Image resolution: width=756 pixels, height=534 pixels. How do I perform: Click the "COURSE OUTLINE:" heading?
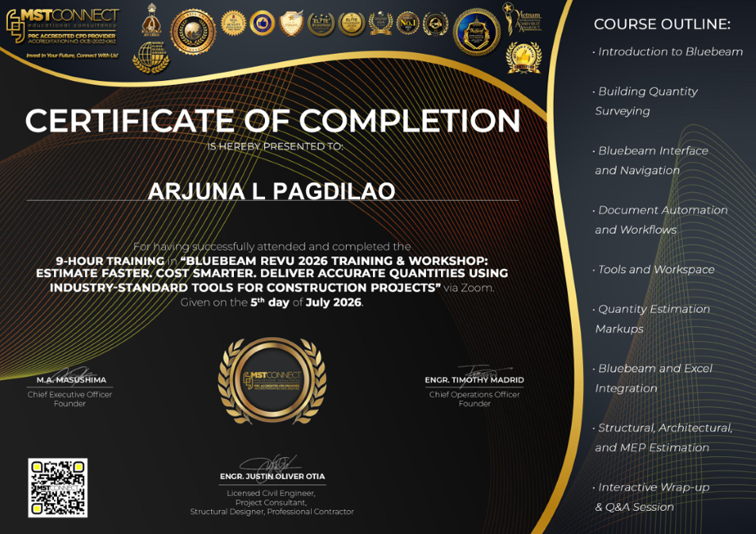(662, 24)
